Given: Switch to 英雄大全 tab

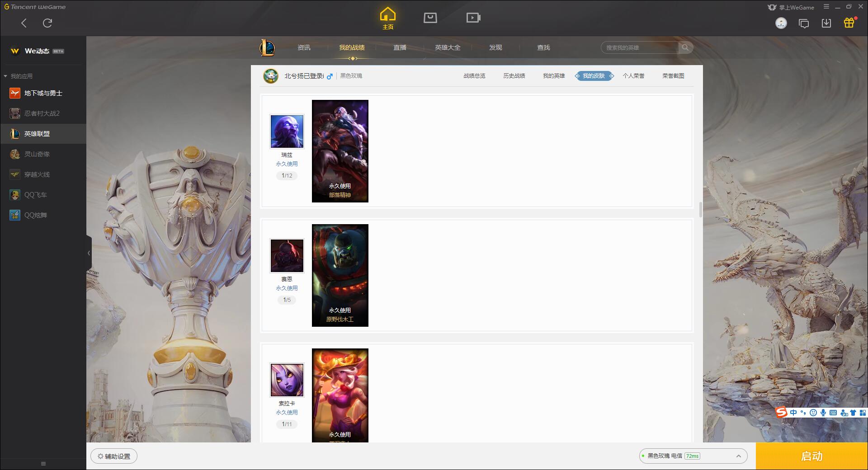Looking at the screenshot, I should 448,47.
